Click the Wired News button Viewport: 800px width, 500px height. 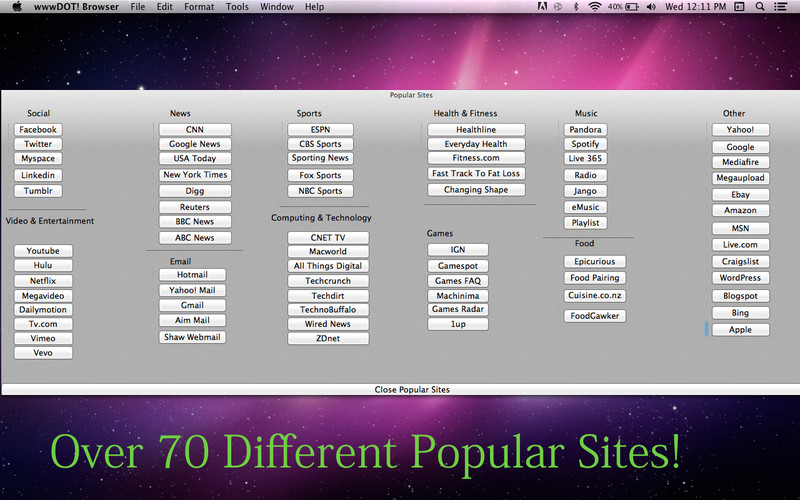328,324
